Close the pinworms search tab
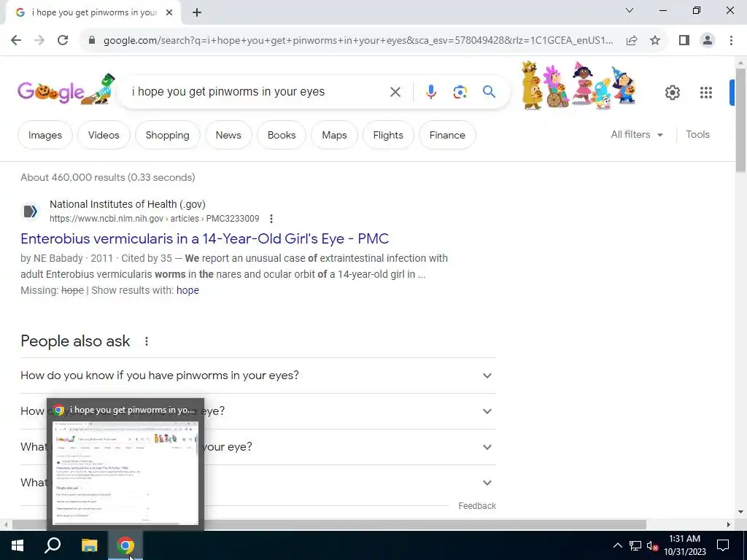747x560 pixels. (169, 13)
